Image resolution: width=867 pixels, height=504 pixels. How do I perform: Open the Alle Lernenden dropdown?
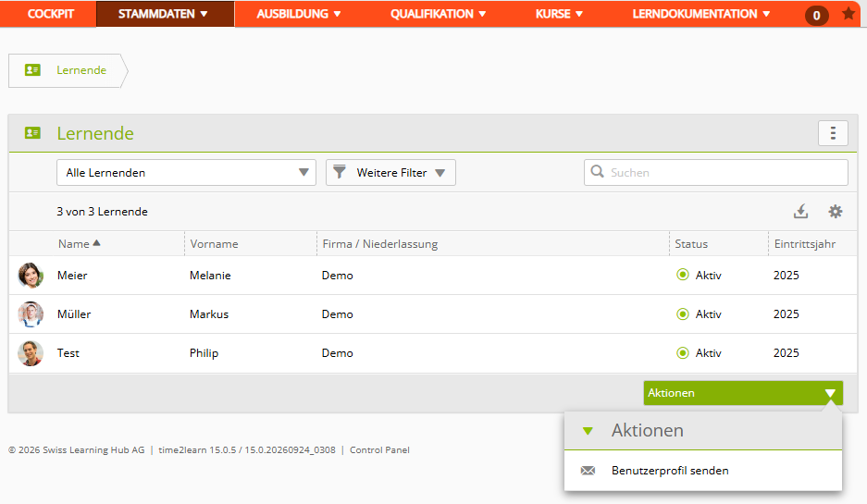(186, 172)
